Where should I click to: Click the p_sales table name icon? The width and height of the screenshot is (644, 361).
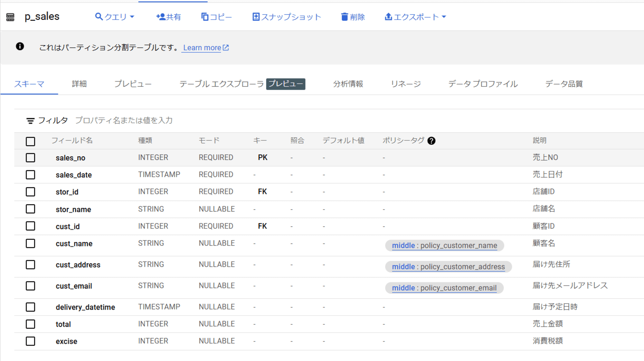point(9,17)
